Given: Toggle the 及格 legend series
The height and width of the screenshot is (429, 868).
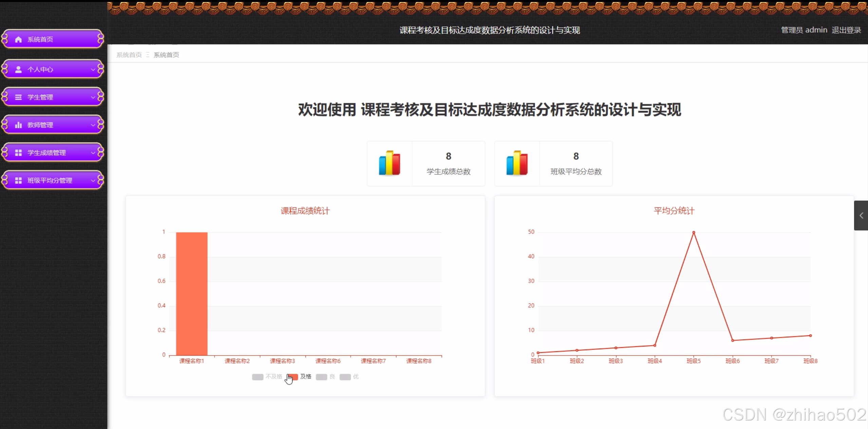Looking at the screenshot, I should click(299, 377).
